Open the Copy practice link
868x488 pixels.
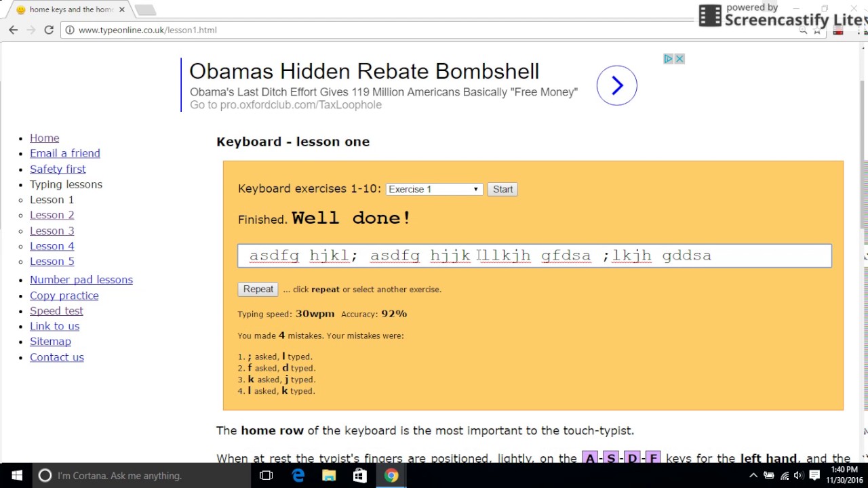coord(64,296)
